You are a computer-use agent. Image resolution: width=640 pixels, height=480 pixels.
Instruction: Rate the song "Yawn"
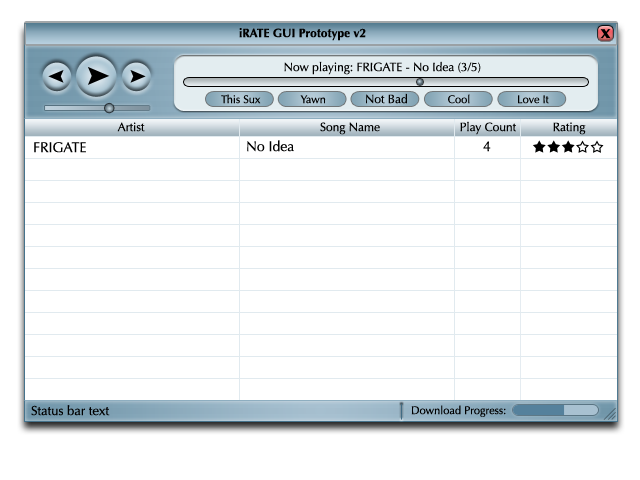[x=312, y=99]
